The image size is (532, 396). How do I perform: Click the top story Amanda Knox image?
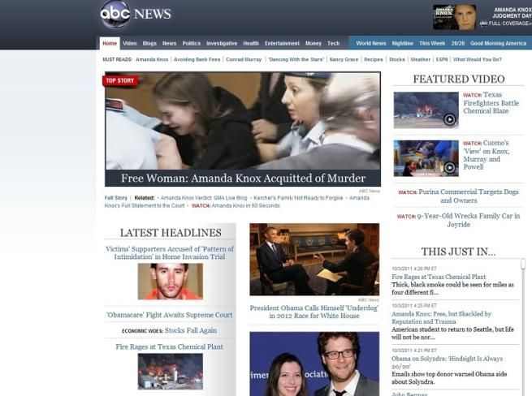(243, 121)
